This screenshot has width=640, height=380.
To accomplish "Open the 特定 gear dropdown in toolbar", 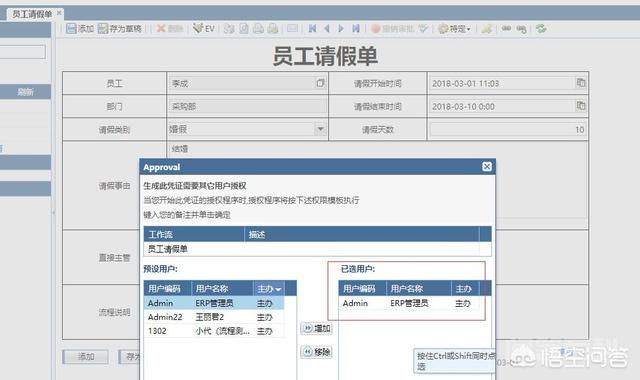I will tap(454, 29).
